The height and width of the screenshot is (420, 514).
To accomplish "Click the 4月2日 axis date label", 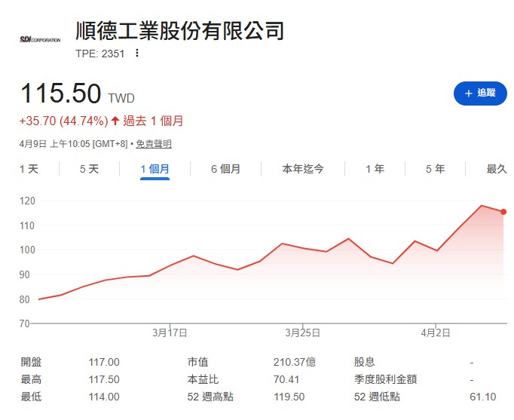I will tap(436, 333).
